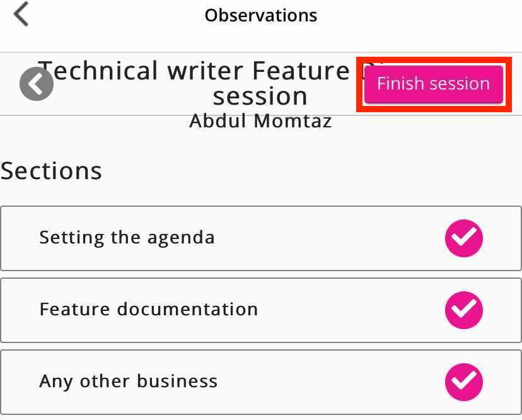522x420 pixels.
Task: Click the word "Feature" in the session title
Action: tap(301, 71)
